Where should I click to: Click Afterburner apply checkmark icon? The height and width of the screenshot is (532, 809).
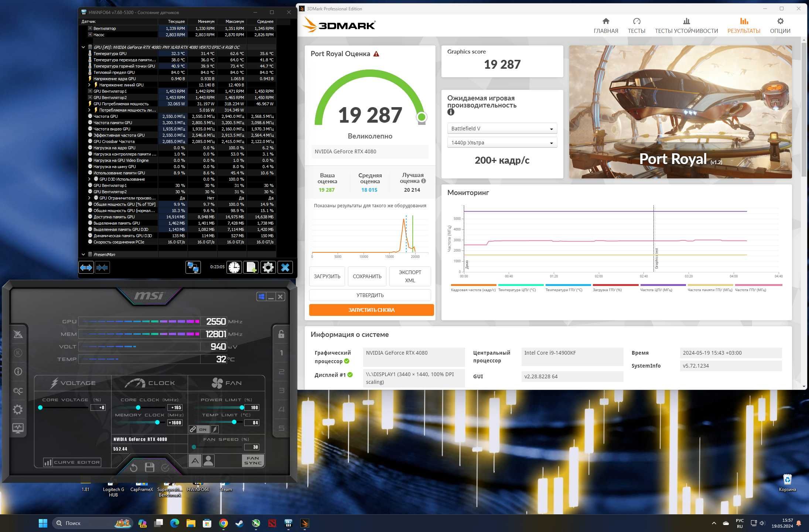point(165,468)
